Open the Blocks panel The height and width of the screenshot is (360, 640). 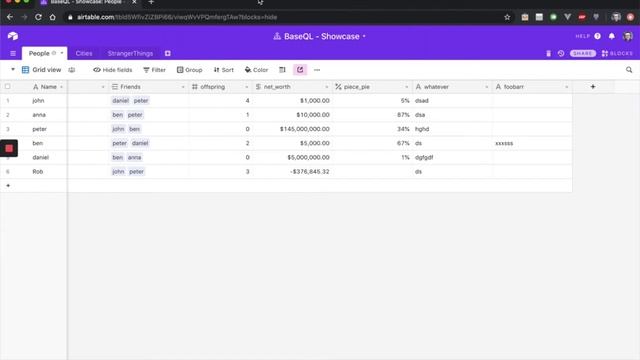(617, 53)
